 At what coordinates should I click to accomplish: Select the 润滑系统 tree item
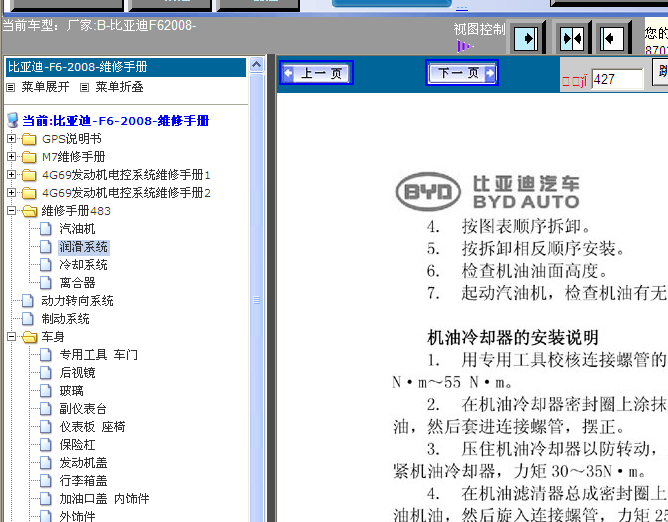point(84,247)
